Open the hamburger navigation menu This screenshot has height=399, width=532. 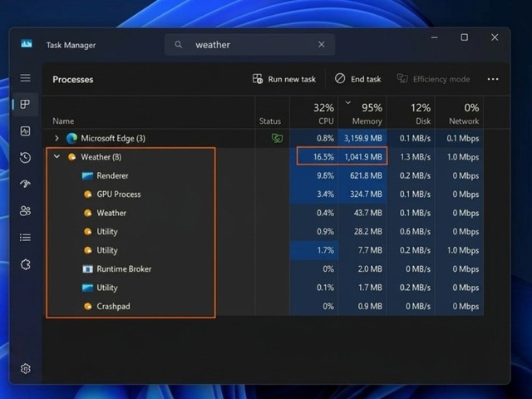click(25, 77)
